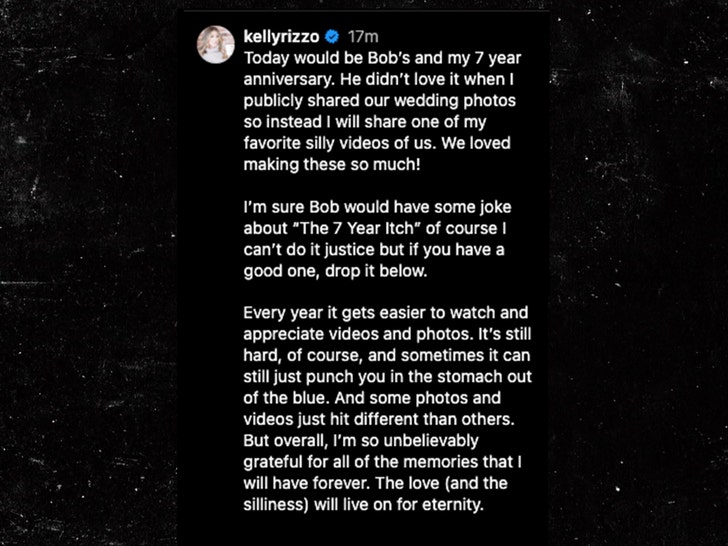Click the blue verified badge icon

click(x=331, y=36)
